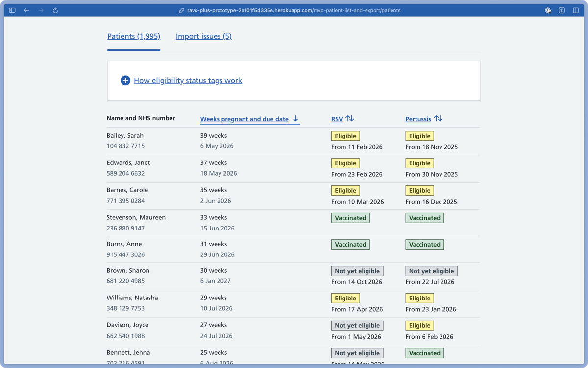Screen dimensions: 588x368
Task: Click RSV Eligible tag for Edwards, Janet
Action: pos(345,163)
